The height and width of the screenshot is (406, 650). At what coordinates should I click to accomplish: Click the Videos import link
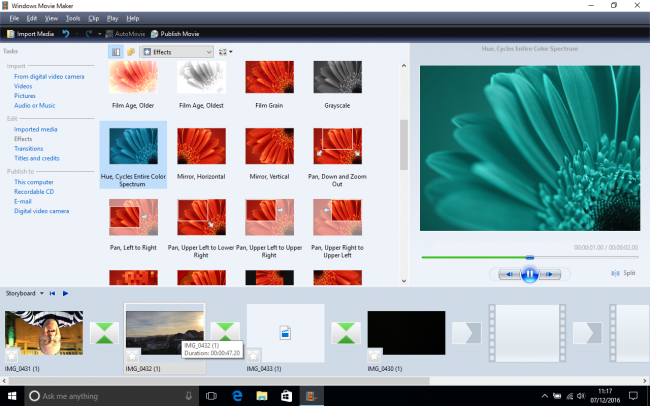click(23, 86)
